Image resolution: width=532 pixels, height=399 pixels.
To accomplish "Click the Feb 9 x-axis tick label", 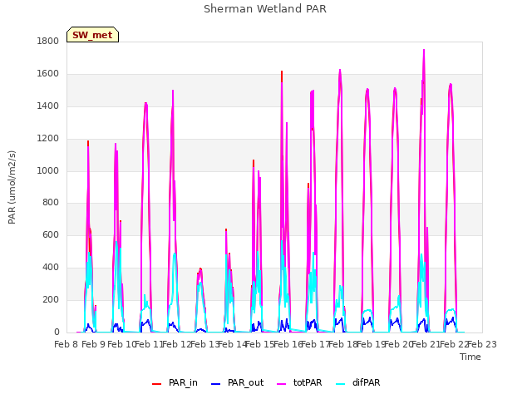I will tap(94, 344).
